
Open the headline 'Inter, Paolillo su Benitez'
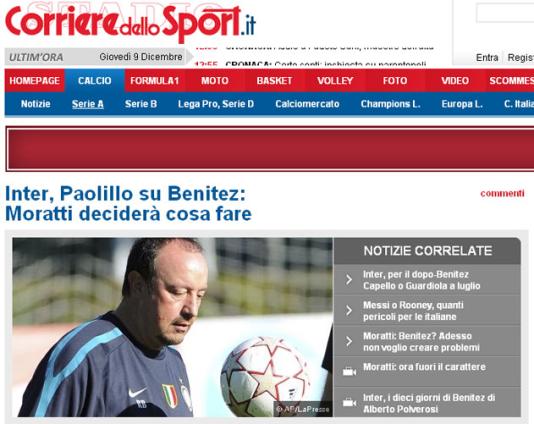tap(128, 204)
